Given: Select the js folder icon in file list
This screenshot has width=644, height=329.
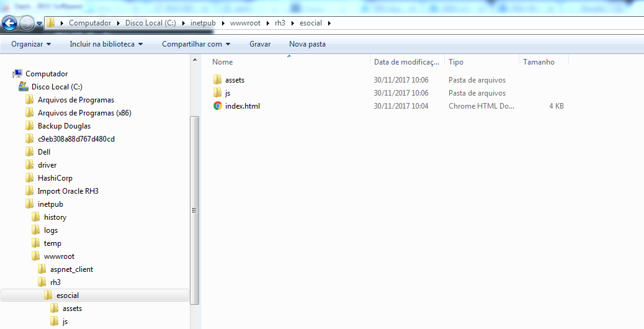Looking at the screenshot, I should pos(218,93).
